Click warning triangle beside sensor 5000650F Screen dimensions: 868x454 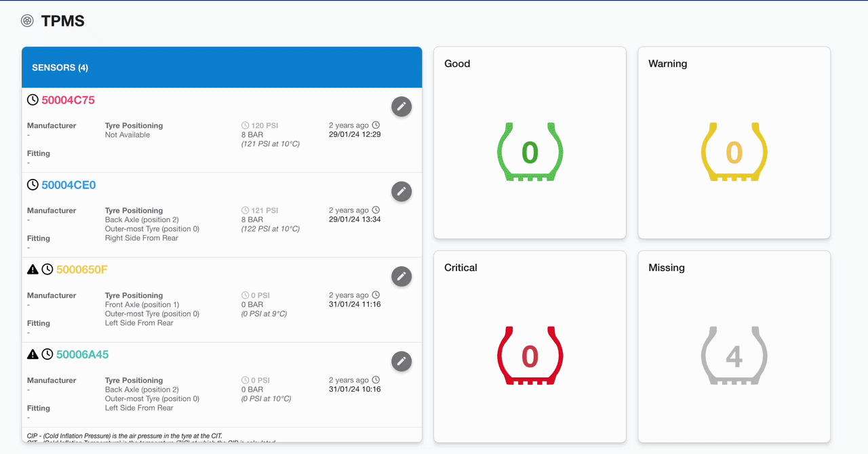pyautogui.click(x=33, y=270)
